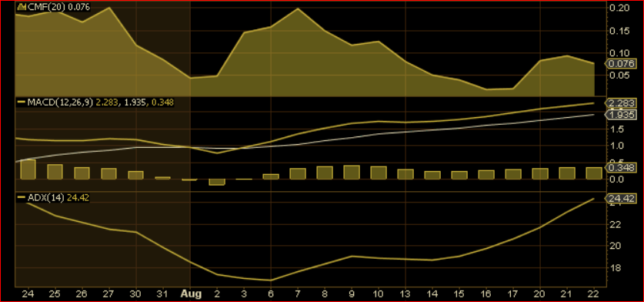Click the 24 date label on axis
Screen dimensions: 644x302
tap(28, 294)
